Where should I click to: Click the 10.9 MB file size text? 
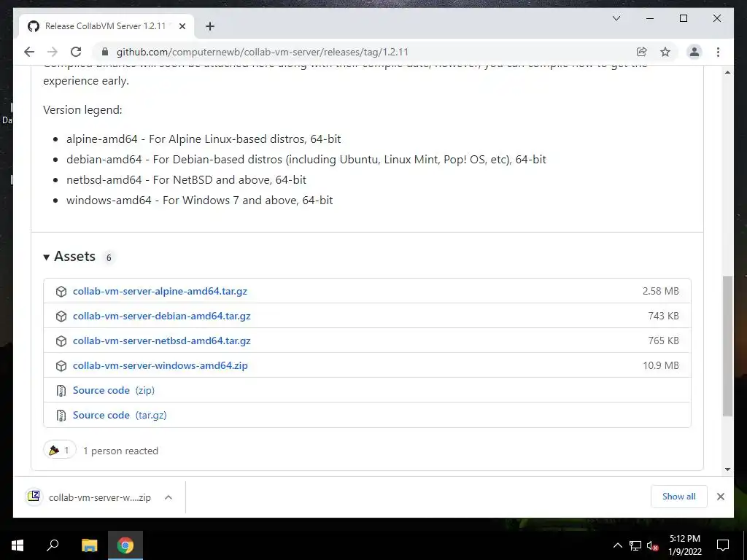[x=660, y=365]
